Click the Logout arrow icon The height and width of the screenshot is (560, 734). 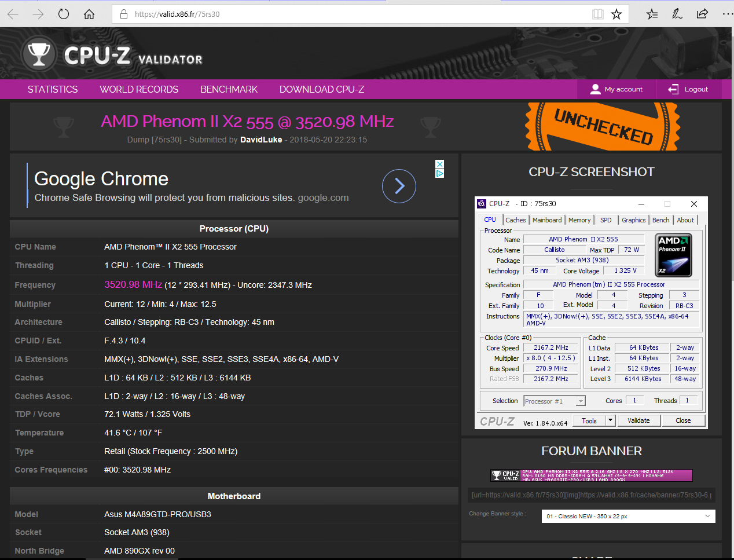point(673,89)
